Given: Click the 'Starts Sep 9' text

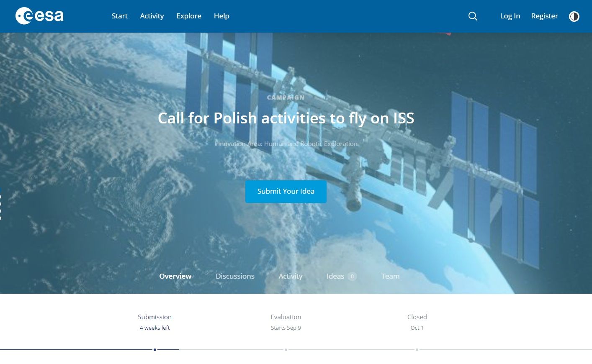Looking at the screenshot, I should click(x=286, y=328).
